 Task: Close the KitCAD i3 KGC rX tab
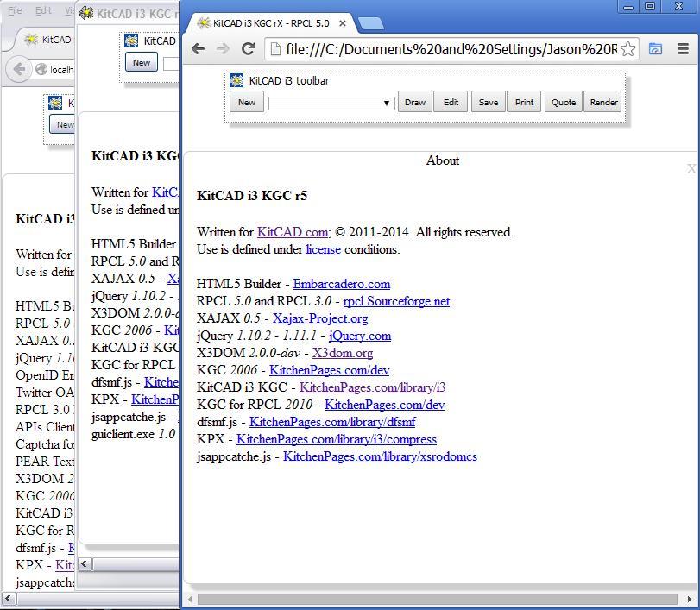coord(343,23)
